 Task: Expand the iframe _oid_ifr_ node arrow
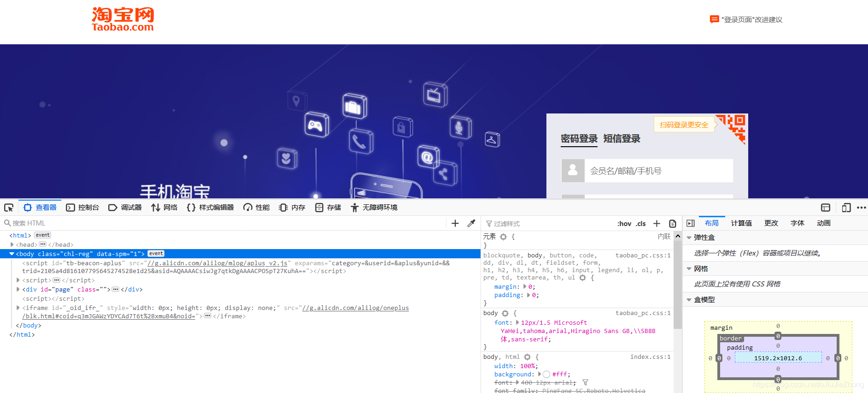pos(18,308)
